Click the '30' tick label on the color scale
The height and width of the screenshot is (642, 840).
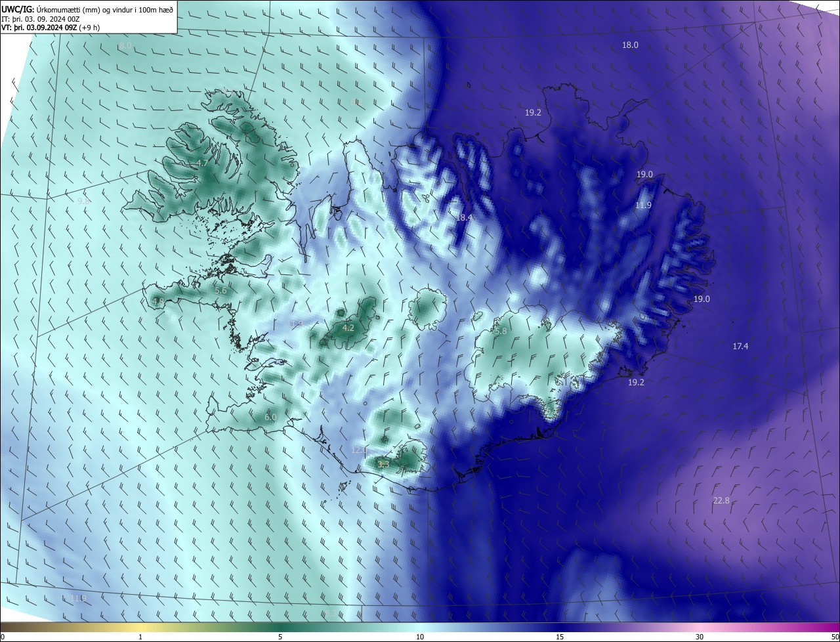(700, 637)
